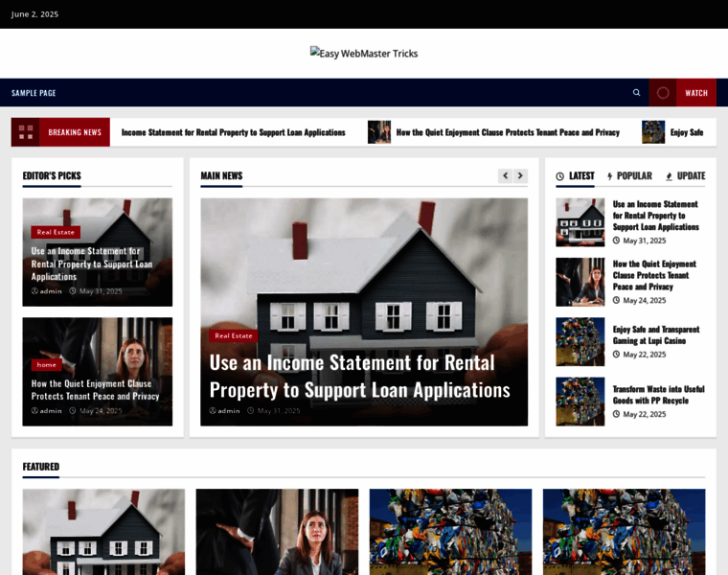Open the Sample Page menu item
728x575 pixels.
(34, 93)
